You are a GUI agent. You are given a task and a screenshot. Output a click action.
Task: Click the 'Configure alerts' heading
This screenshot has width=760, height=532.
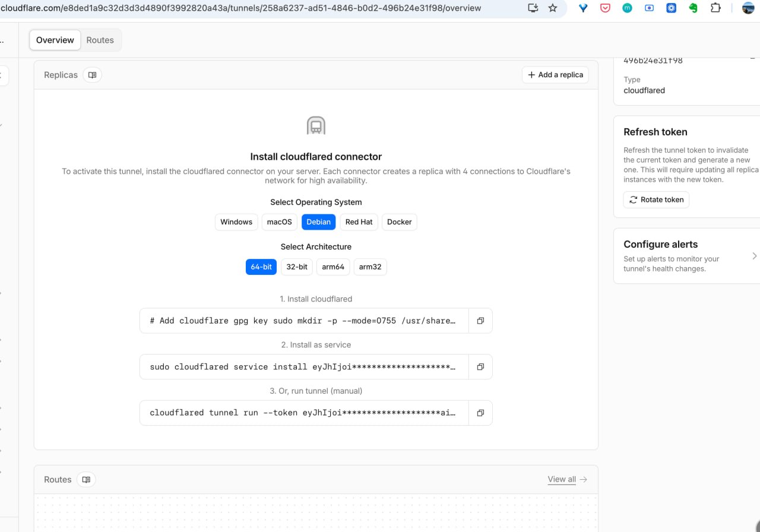(661, 244)
